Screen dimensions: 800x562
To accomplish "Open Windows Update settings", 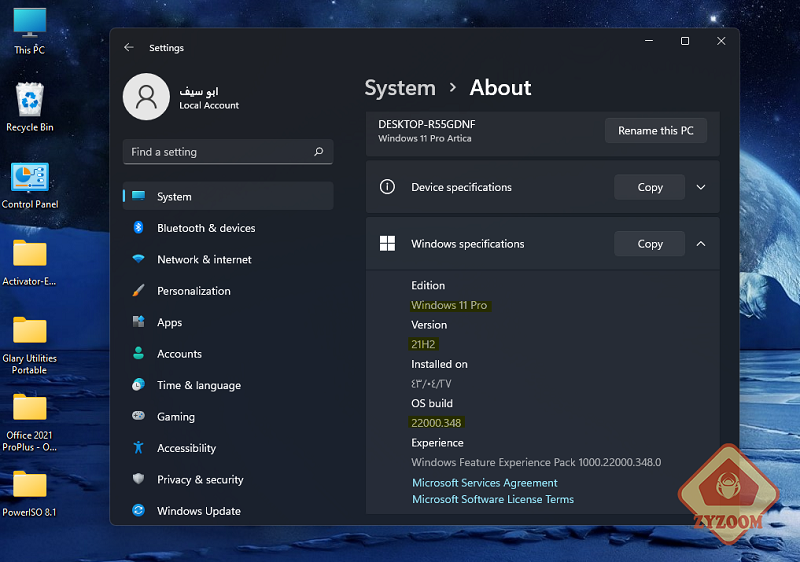I will tap(228, 510).
